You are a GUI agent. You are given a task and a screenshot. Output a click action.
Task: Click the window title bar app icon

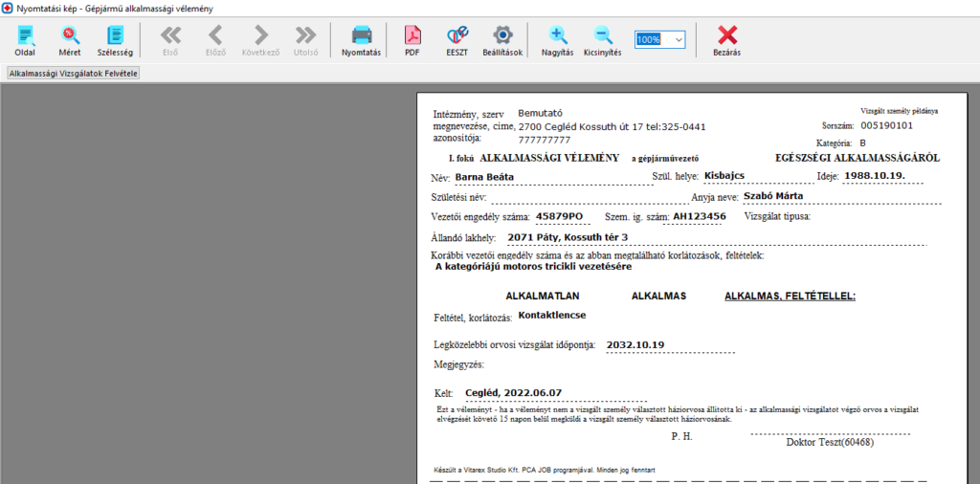tap(9, 8)
